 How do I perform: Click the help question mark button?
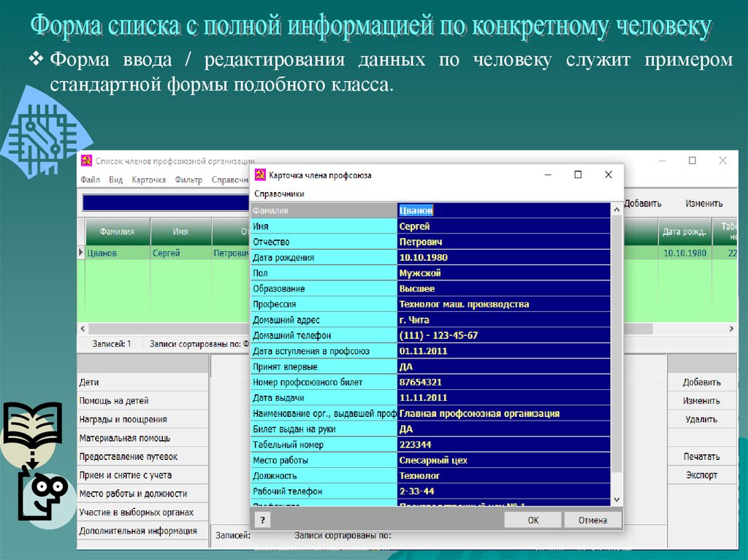262,520
